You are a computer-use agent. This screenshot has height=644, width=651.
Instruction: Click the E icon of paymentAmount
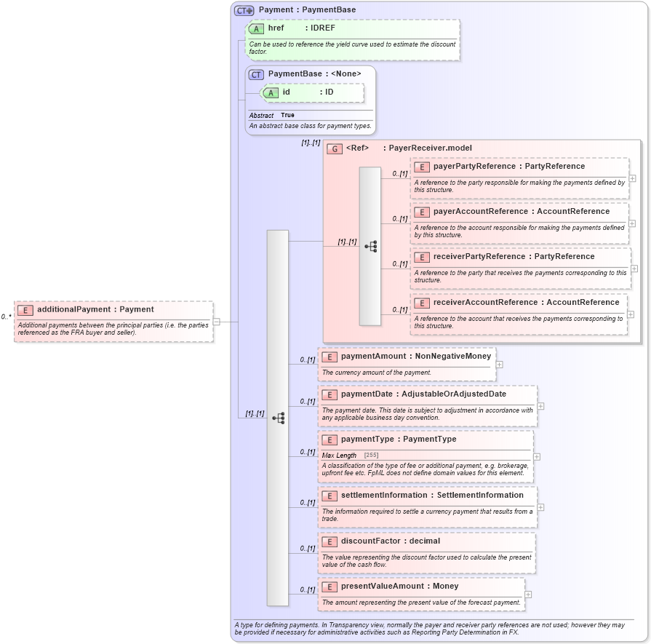330,357
